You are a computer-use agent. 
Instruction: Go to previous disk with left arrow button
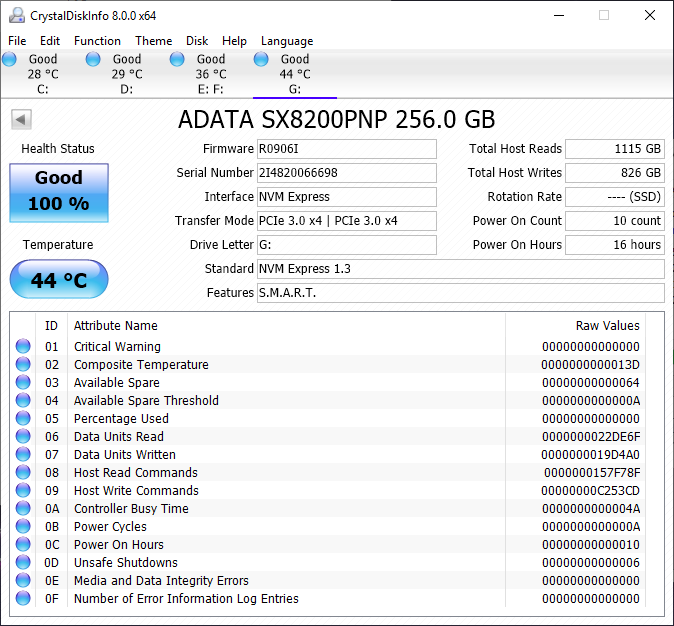(21, 119)
